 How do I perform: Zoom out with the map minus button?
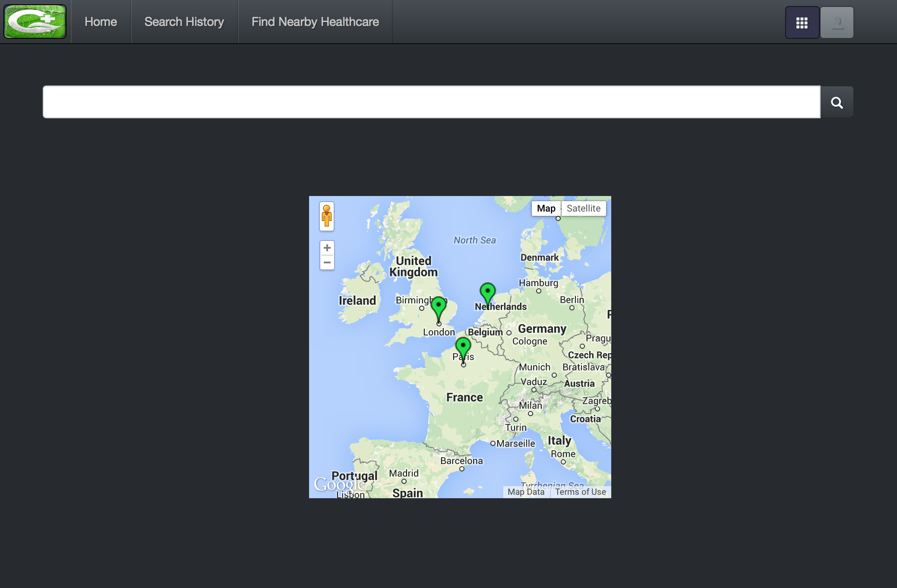[x=327, y=262]
